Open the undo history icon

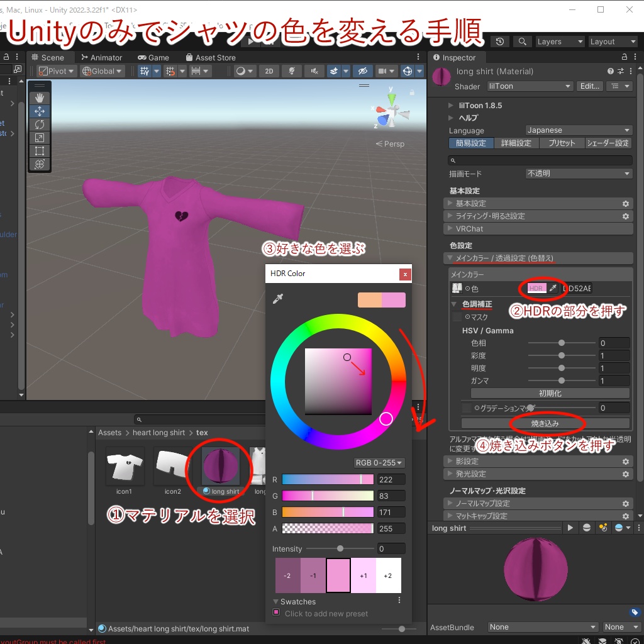tap(500, 42)
